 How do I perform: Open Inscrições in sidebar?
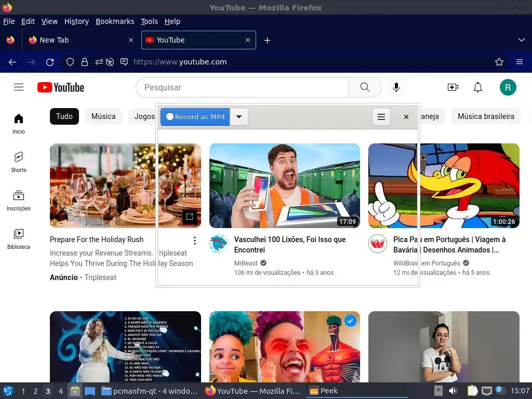pos(19,201)
